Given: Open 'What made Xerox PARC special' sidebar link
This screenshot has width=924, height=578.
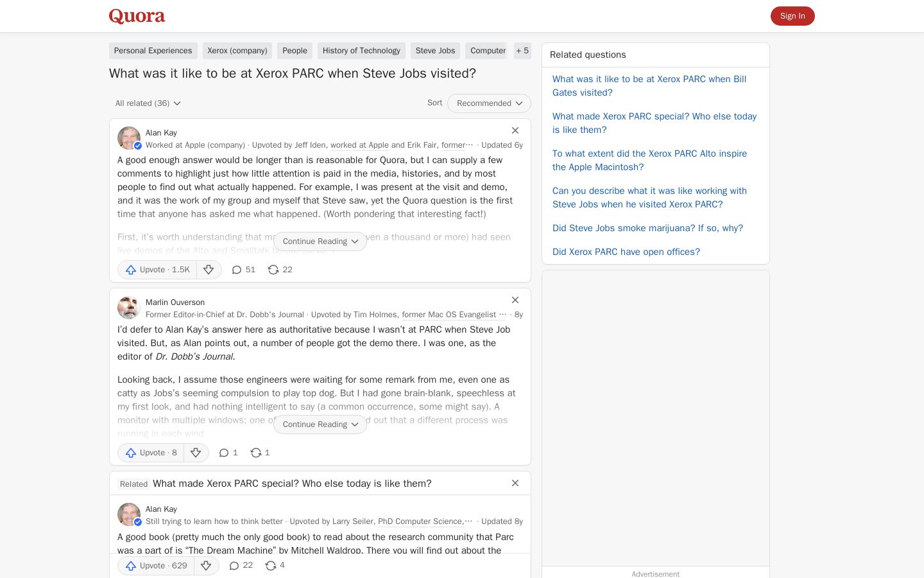Looking at the screenshot, I should (x=654, y=123).
